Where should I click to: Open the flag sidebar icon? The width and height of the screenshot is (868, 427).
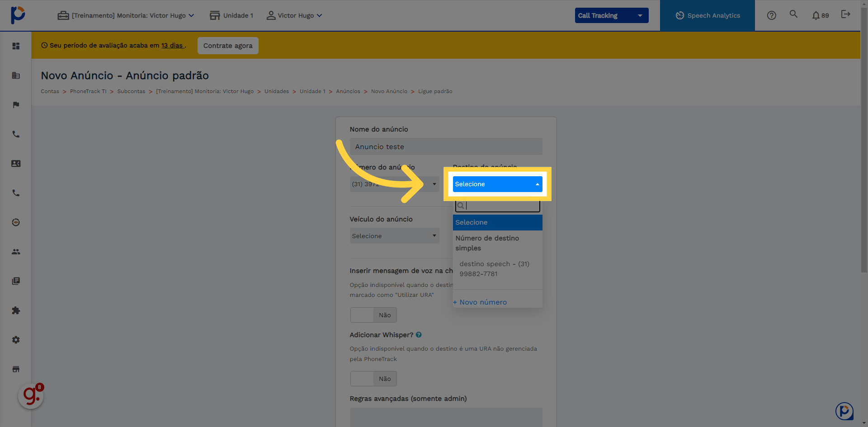tap(16, 105)
